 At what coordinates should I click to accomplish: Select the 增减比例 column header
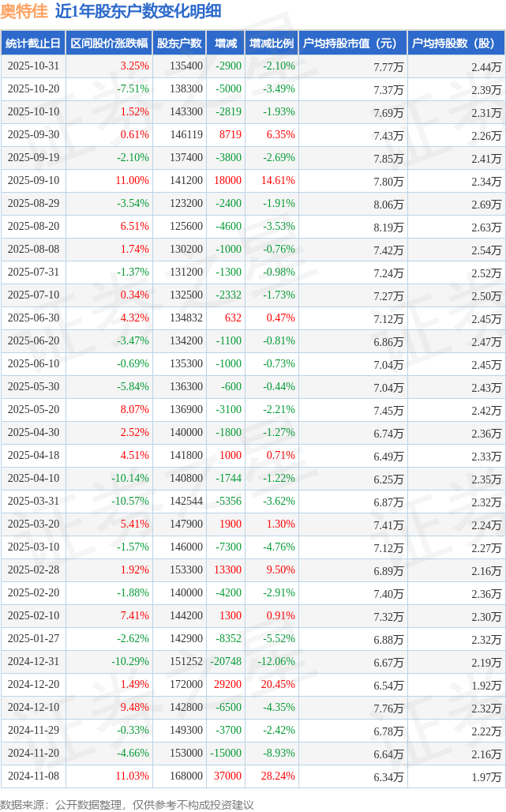[271, 43]
